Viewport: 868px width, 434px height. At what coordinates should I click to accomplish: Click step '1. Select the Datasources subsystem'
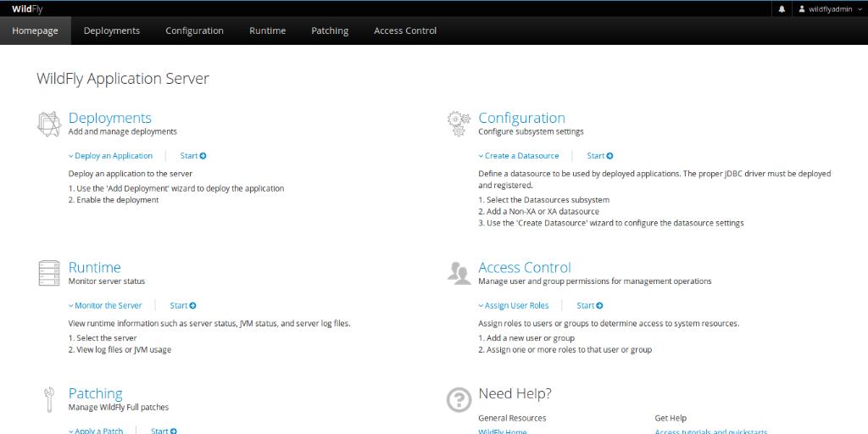pyautogui.click(x=544, y=200)
